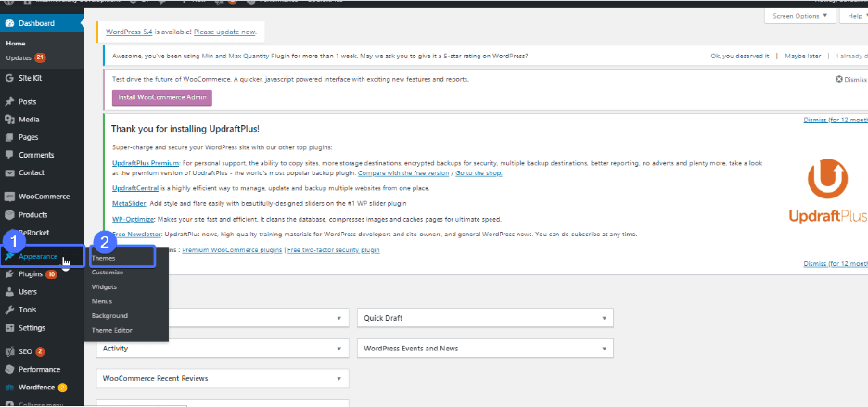Open Themes in Appearance submenu
The width and height of the screenshot is (868, 407).
point(104,258)
